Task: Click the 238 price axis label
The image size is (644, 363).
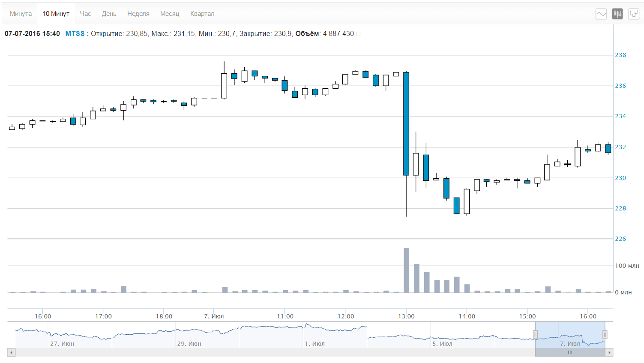Action: (620, 55)
